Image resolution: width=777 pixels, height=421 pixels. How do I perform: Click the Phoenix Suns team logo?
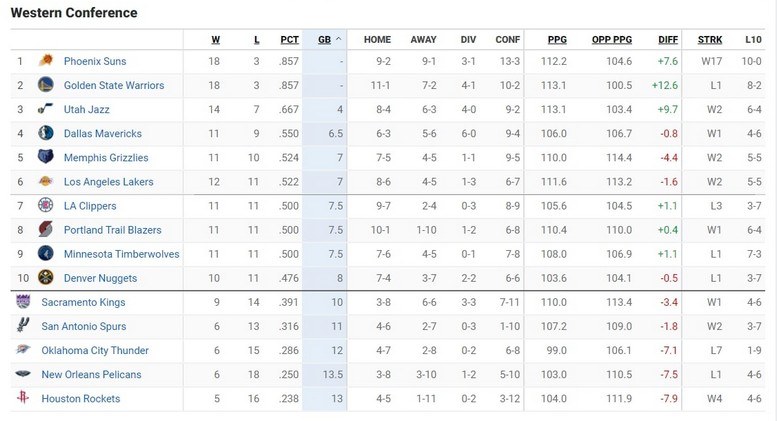point(45,61)
